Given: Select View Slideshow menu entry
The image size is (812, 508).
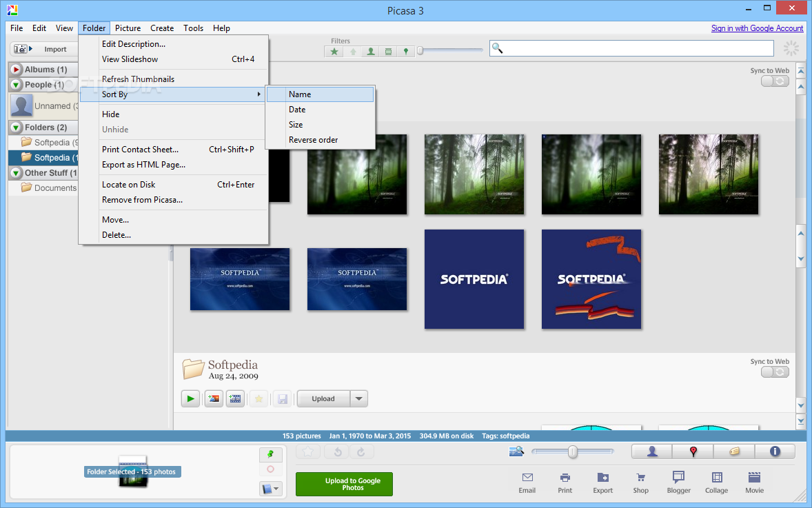Looking at the screenshot, I should click(x=174, y=59).
